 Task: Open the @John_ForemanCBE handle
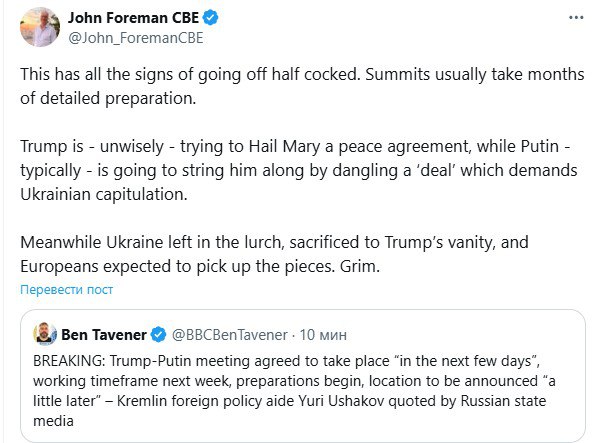136,38
